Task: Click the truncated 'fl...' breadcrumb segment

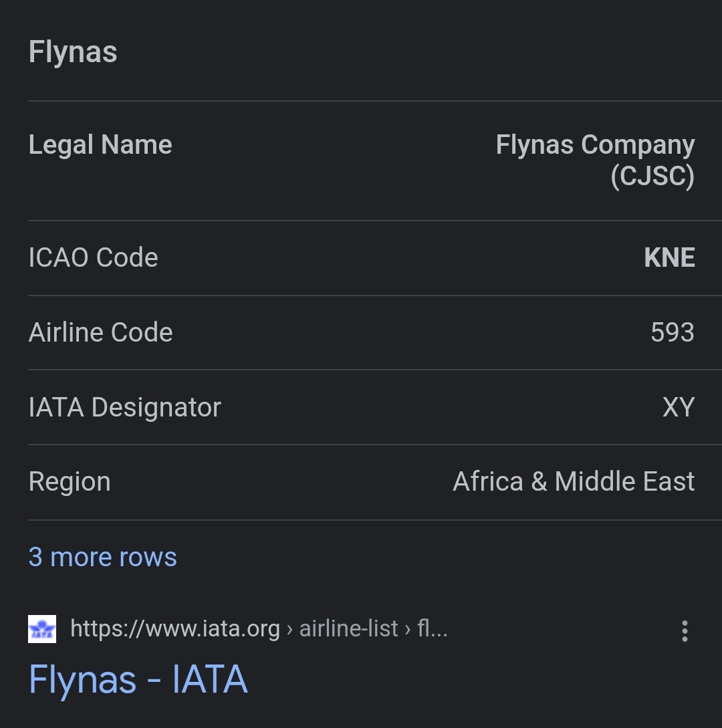Action: [x=432, y=629]
